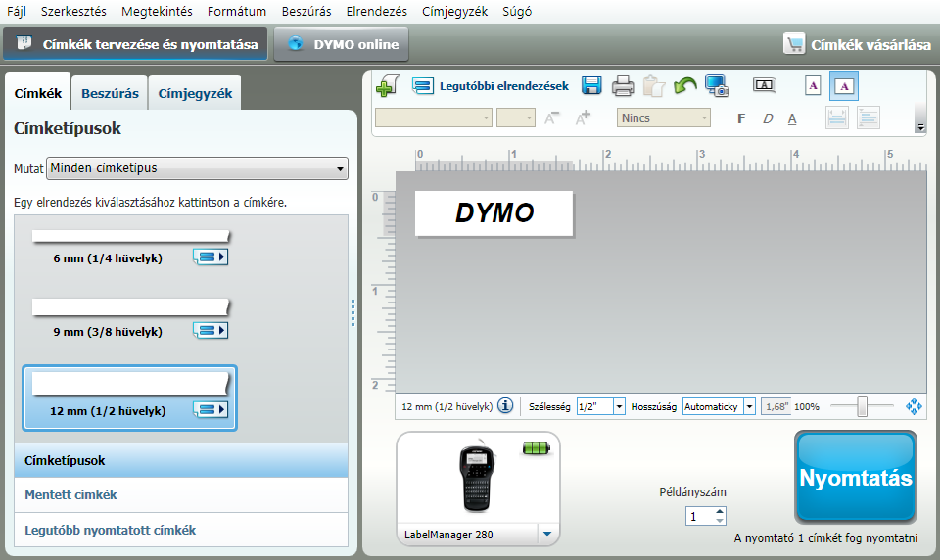Click the paste clipboard icon

pyautogui.click(x=654, y=86)
